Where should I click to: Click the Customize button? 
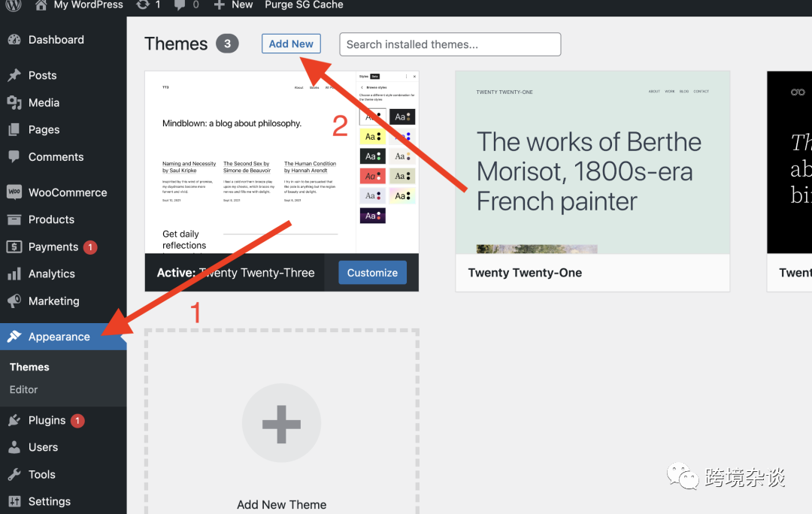click(x=372, y=272)
